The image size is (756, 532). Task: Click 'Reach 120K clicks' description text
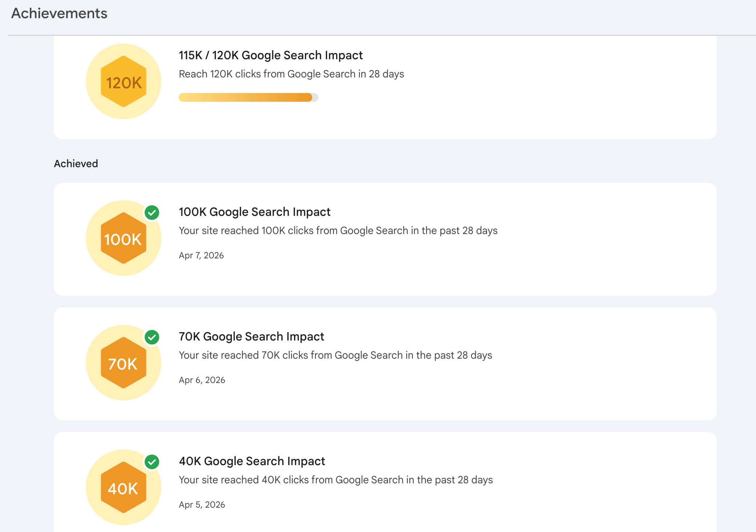pyautogui.click(x=291, y=74)
